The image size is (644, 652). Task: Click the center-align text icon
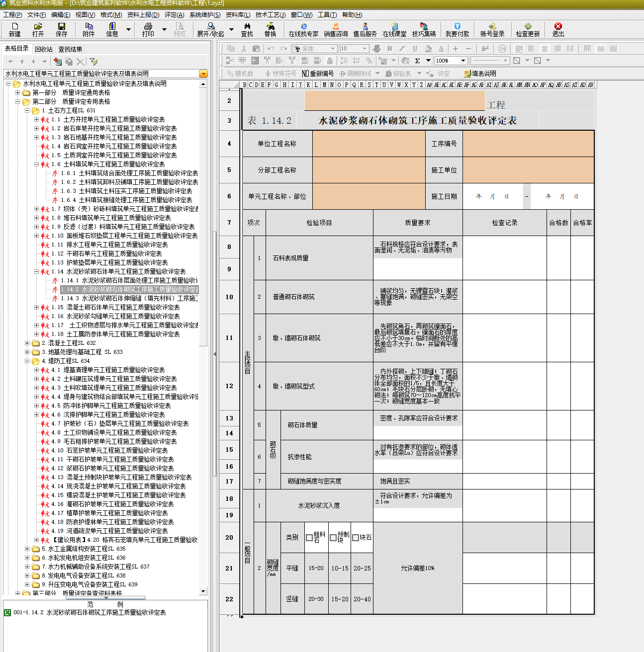click(545, 49)
